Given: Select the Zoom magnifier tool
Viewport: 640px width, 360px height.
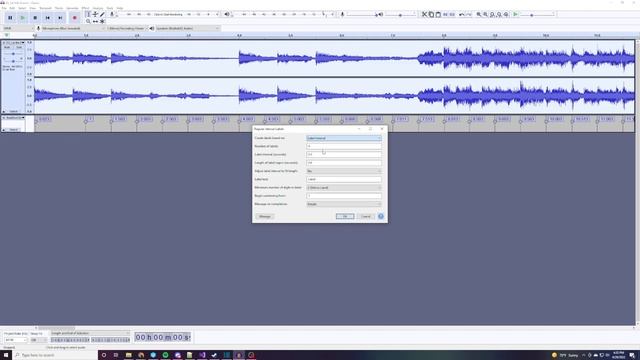Looking at the screenshot, I should 88,21.
